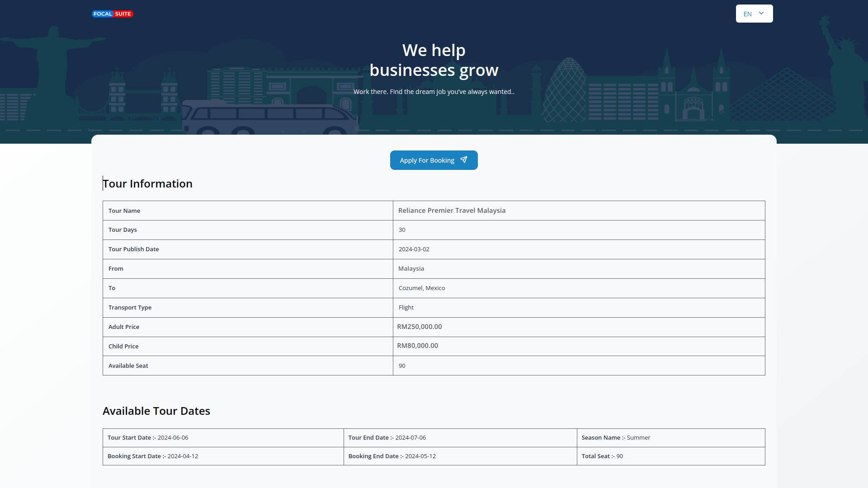The height and width of the screenshot is (488, 868).
Task: Select the Tour Days value 30
Action: click(x=402, y=230)
